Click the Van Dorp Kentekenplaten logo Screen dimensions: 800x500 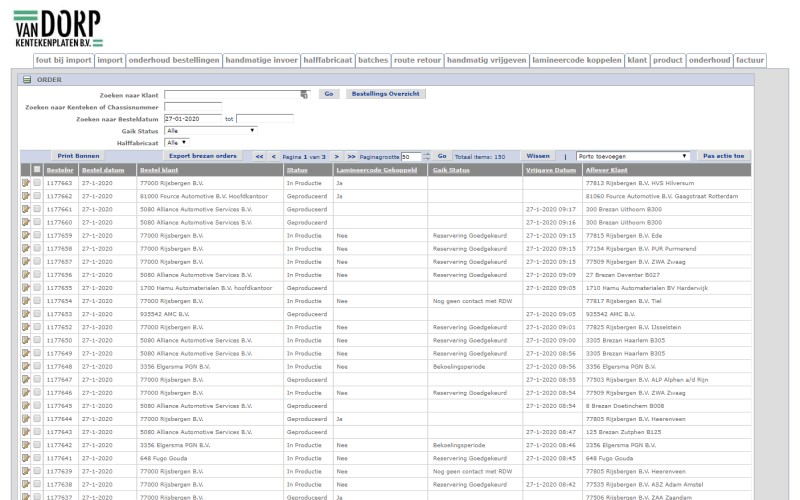[58, 29]
